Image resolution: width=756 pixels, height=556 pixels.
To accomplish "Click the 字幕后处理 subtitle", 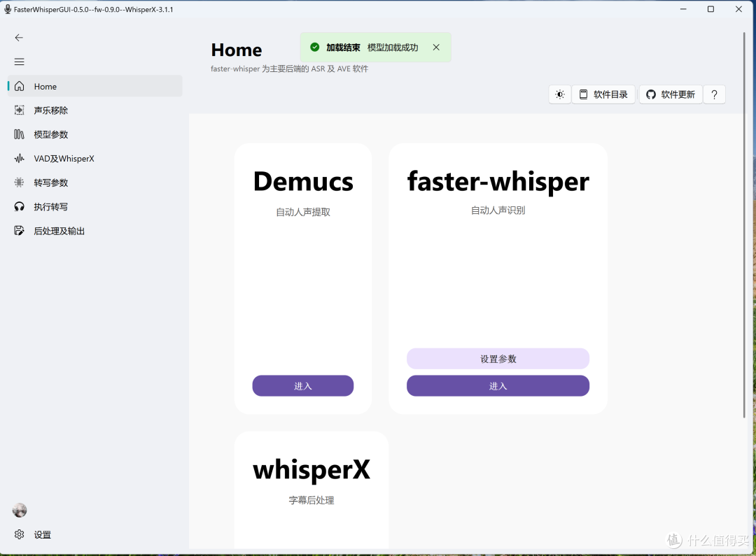I will 311,500.
